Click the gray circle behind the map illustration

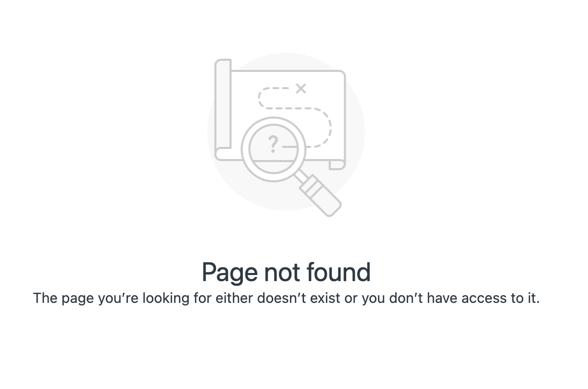[286, 131]
